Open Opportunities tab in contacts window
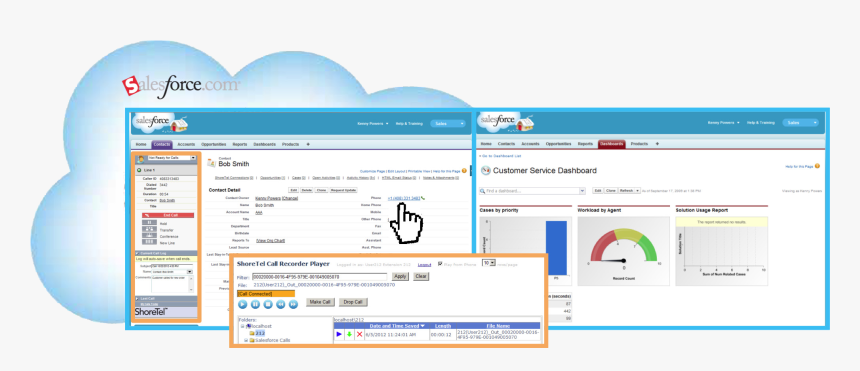The height and width of the screenshot is (371, 860). pyautogui.click(x=214, y=144)
